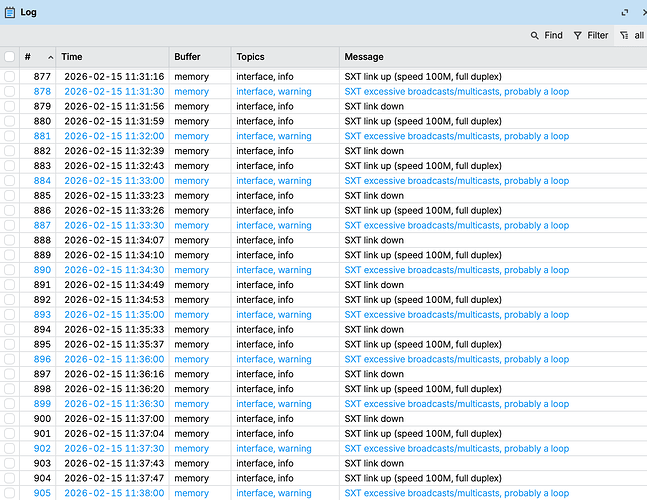Screen dimensions: 647x500
Task: Select the 11:32:39 'SXT link down' row
Action: (374, 151)
